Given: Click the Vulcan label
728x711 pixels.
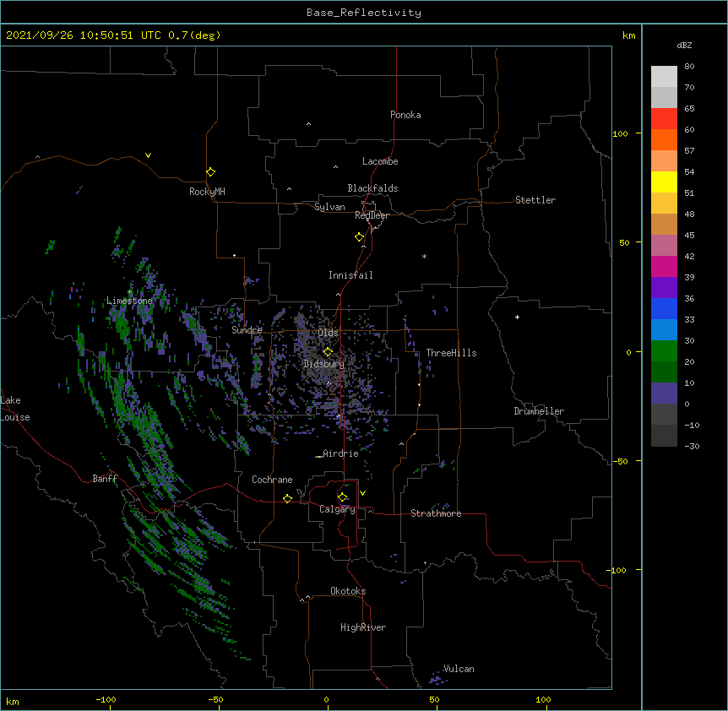Looking at the screenshot, I should click(x=459, y=669).
